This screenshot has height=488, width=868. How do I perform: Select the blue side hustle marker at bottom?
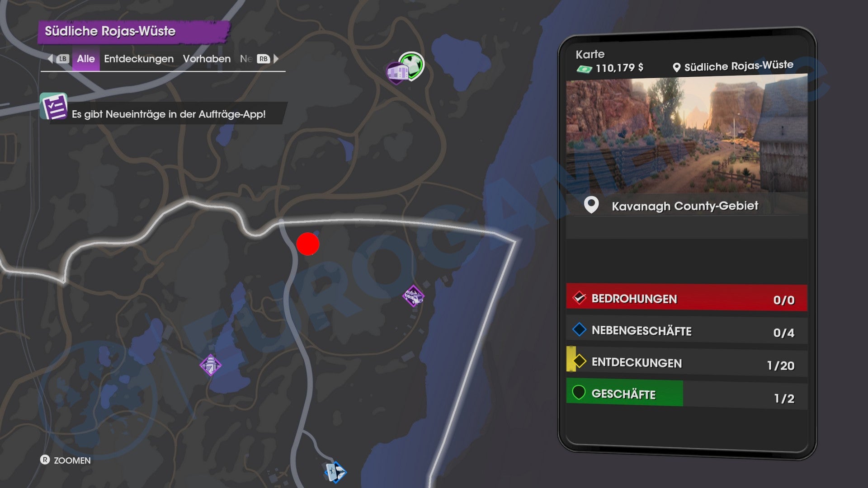pos(335,472)
